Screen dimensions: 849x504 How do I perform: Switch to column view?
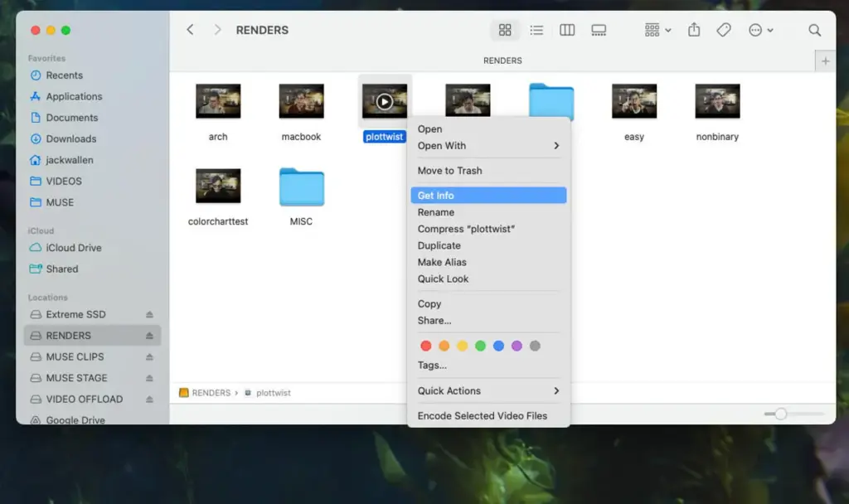567,31
